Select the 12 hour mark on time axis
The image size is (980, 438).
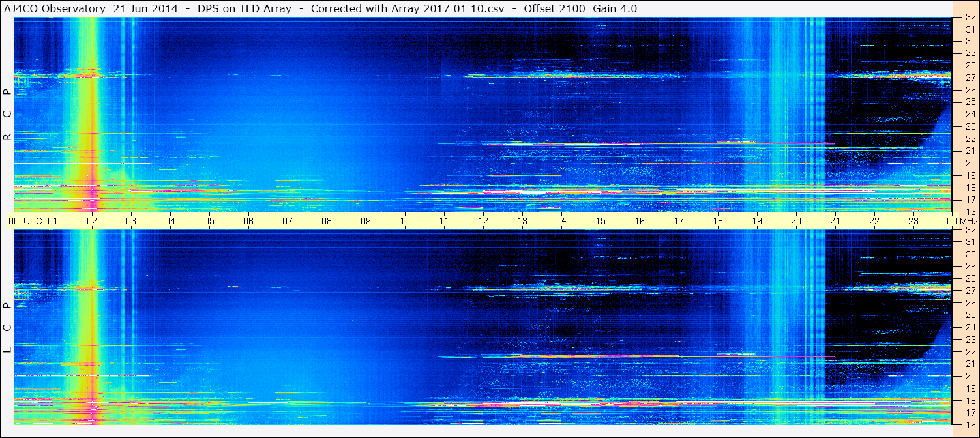point(483,221)
